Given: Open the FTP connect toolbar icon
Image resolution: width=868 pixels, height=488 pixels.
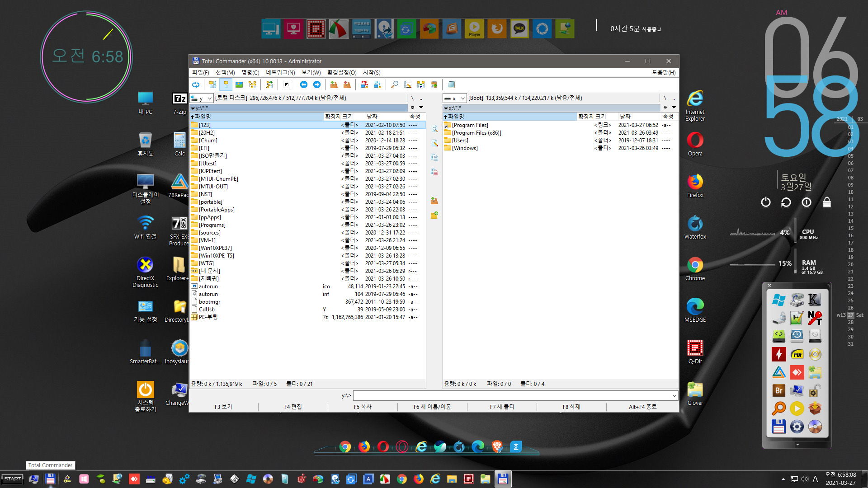Looking at the screenshot, I should pyautogui.click(x=364, y=84).
